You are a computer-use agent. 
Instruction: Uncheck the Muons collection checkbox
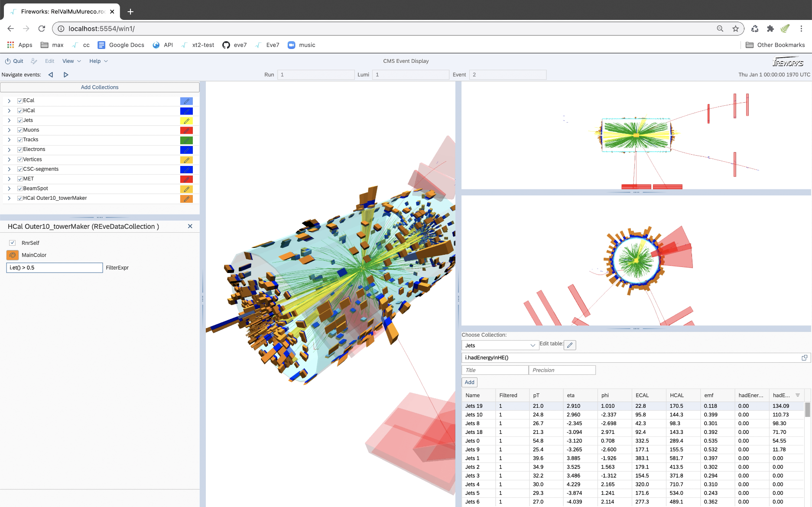point(20,130)
